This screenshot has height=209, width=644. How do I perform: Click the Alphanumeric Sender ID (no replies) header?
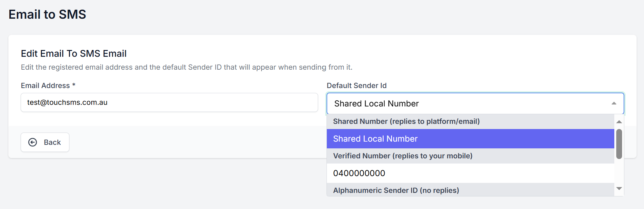(x=396, y=190)
